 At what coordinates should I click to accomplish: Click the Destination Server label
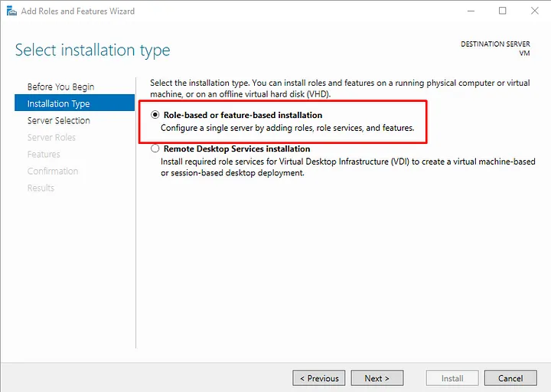point(495,44)
